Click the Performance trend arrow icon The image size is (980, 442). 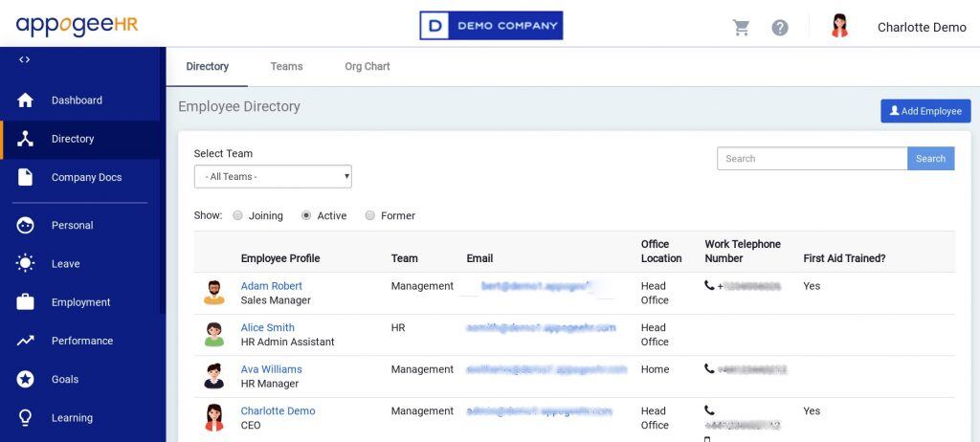(26, 341)
